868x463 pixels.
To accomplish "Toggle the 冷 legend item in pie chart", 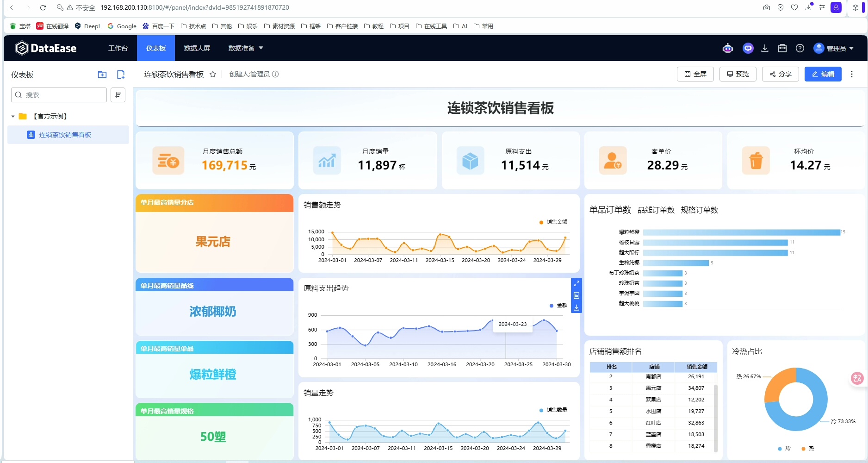I will click(784, 448).
